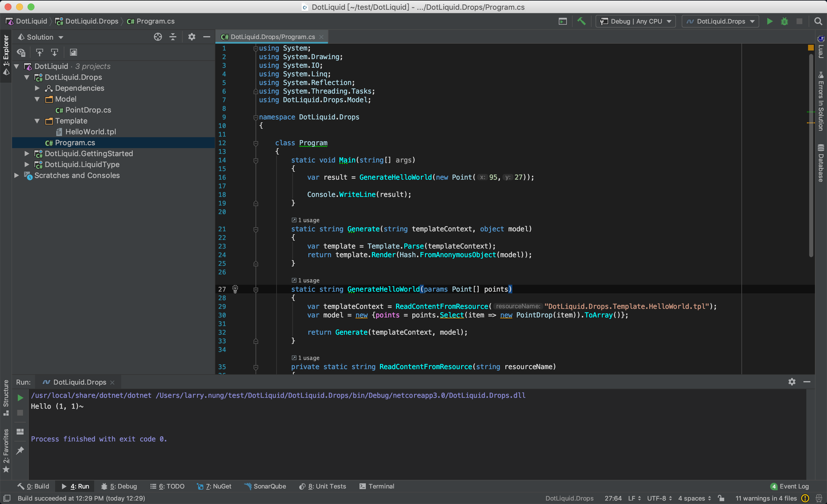The height and width of the screenshot is (504, 827).
Task: Open the Terminal tool window
Action: [x=376, y=486]
